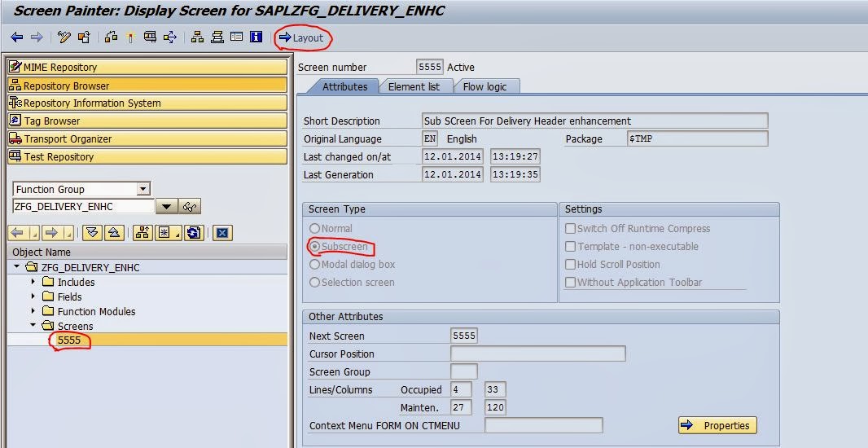This screenshot has height=448, width=868.
Task: Click the Display Object List hierarchy icon
Action: point(197,37)
